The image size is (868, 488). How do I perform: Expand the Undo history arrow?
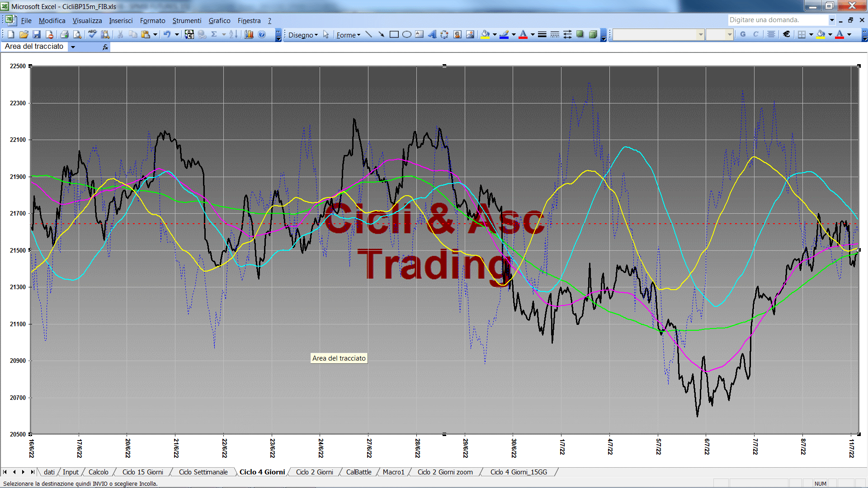(x=177, y=34)
